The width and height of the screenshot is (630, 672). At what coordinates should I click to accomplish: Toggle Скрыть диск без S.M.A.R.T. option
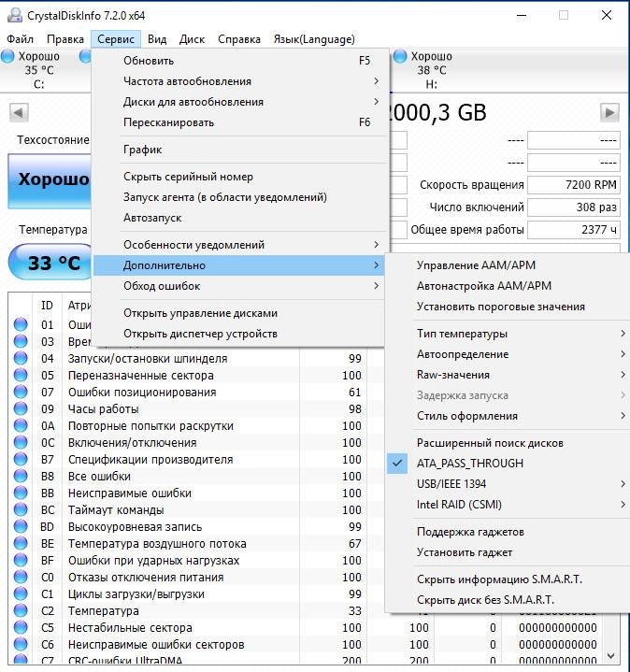508,600
